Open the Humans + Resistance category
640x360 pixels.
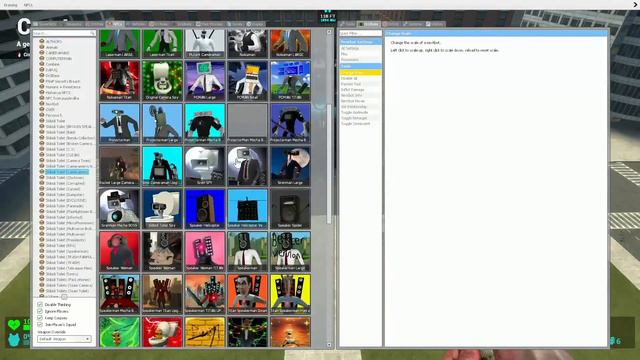click(x=63, y=87)
